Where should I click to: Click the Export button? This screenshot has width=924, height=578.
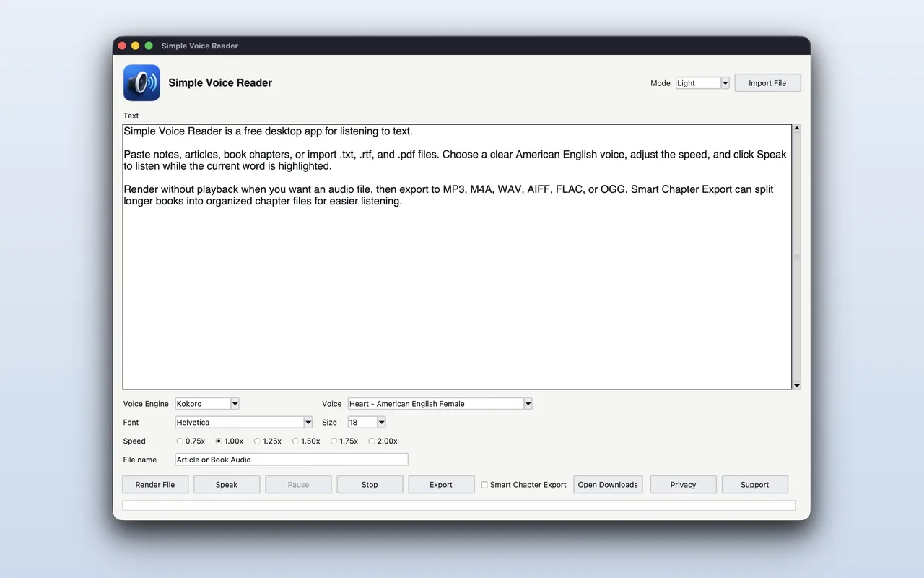click(x=441, y=485)
